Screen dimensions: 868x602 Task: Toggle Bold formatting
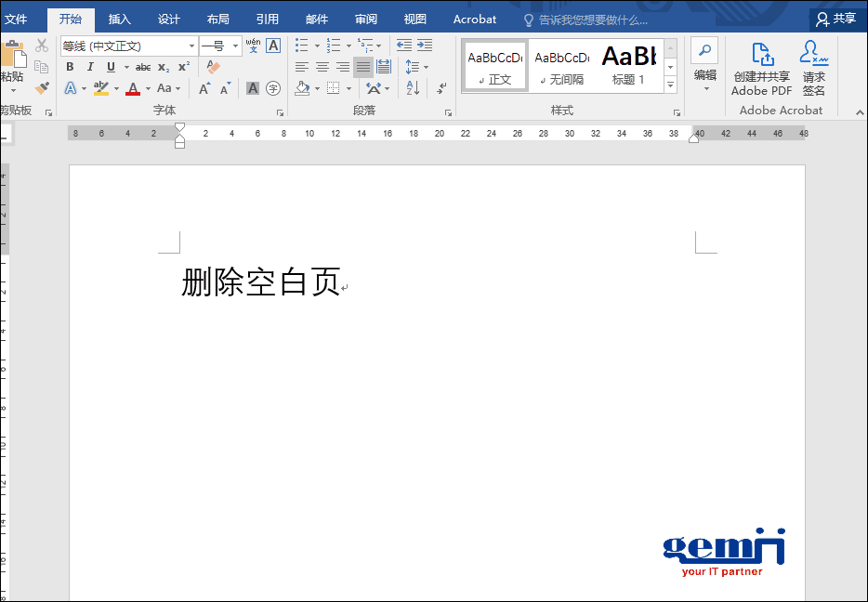click(70, 67)
